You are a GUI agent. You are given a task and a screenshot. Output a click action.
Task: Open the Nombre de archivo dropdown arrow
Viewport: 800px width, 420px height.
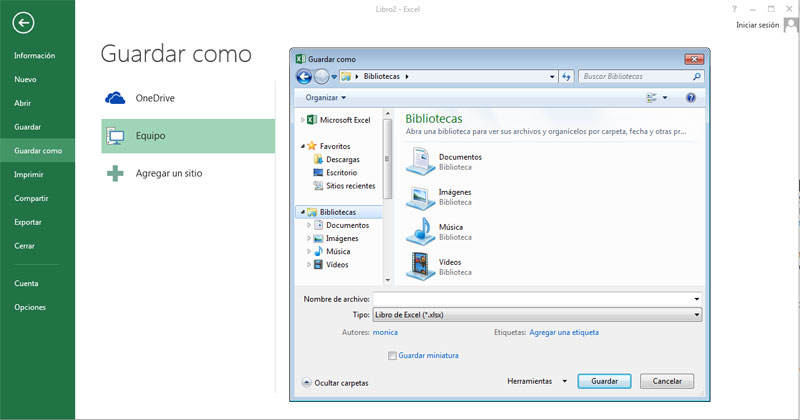[x=696, y=299]
